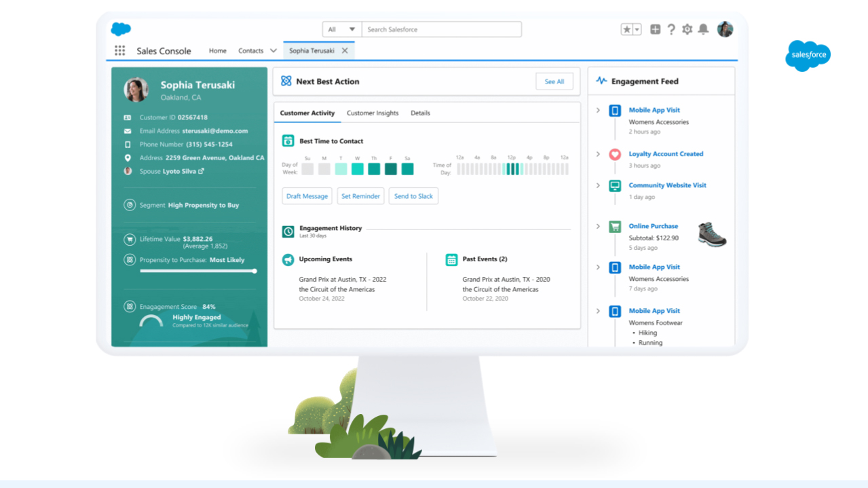The width and height of the screenshot is (868, 488).
Task: Click the Engagement History clock icon
Action: click(x=288, y=231)
